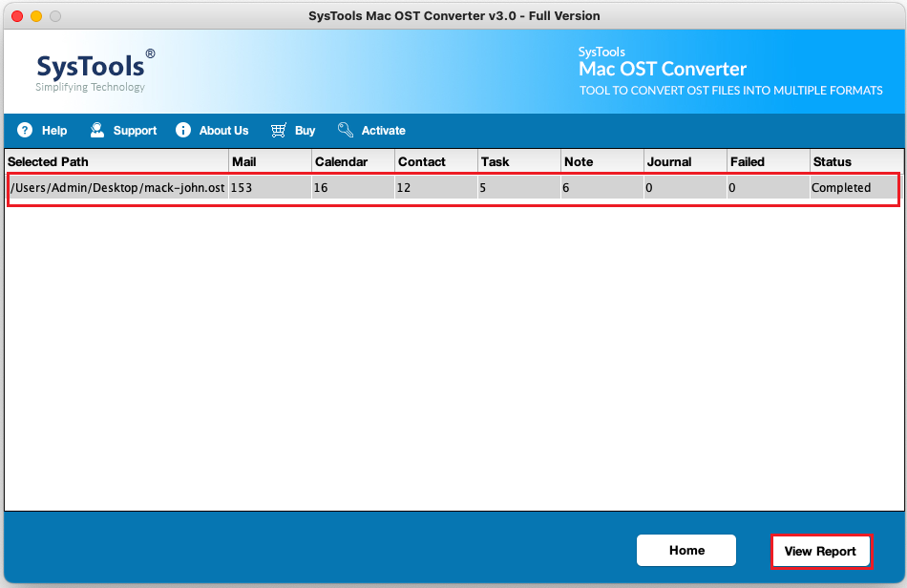The width and height of the screenshot is (907, 588).
Task: Select the /Users/Admin/Desktop/mack-john.ost path cell
Action: click(117, 188)
